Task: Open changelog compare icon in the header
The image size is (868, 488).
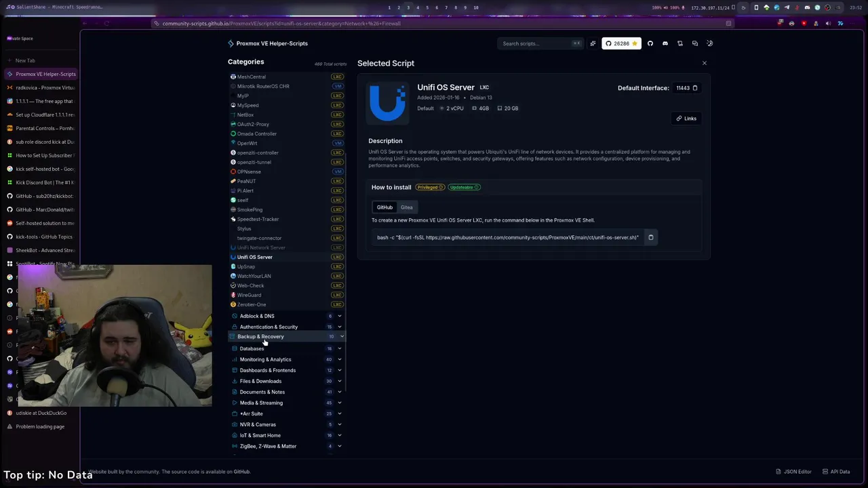Action: click(x=680, y=43)
